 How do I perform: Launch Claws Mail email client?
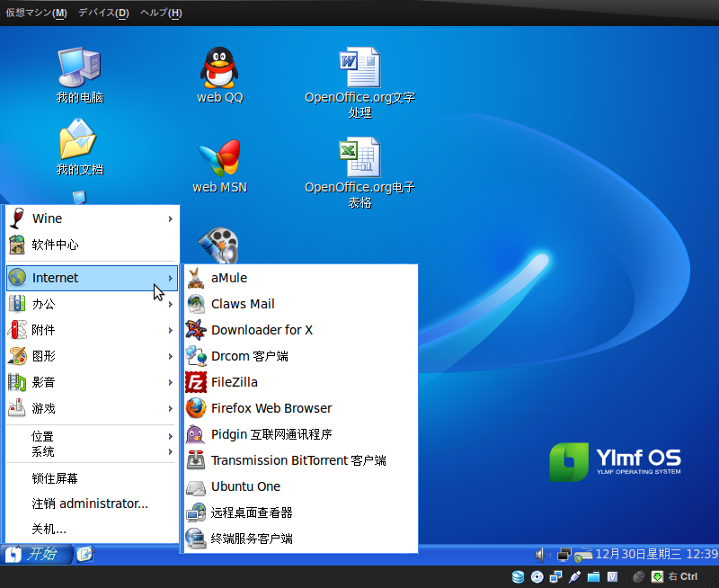click(x=243, y=304)
